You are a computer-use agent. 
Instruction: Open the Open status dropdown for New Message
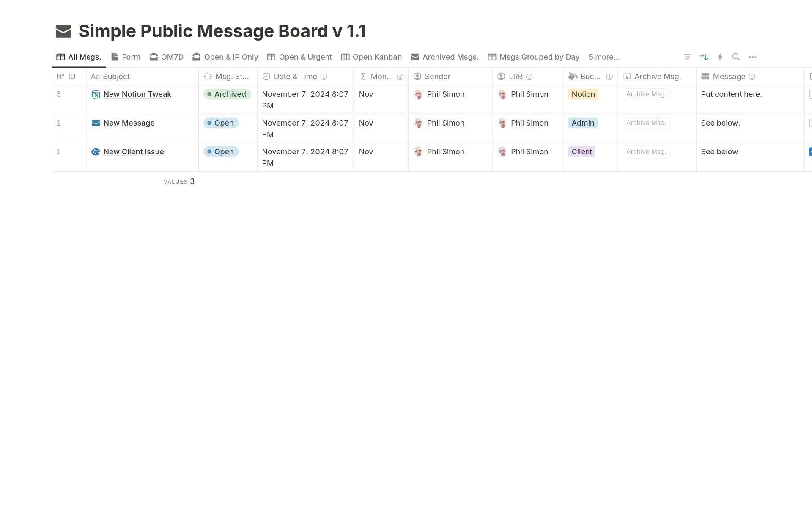click(221, 123)
